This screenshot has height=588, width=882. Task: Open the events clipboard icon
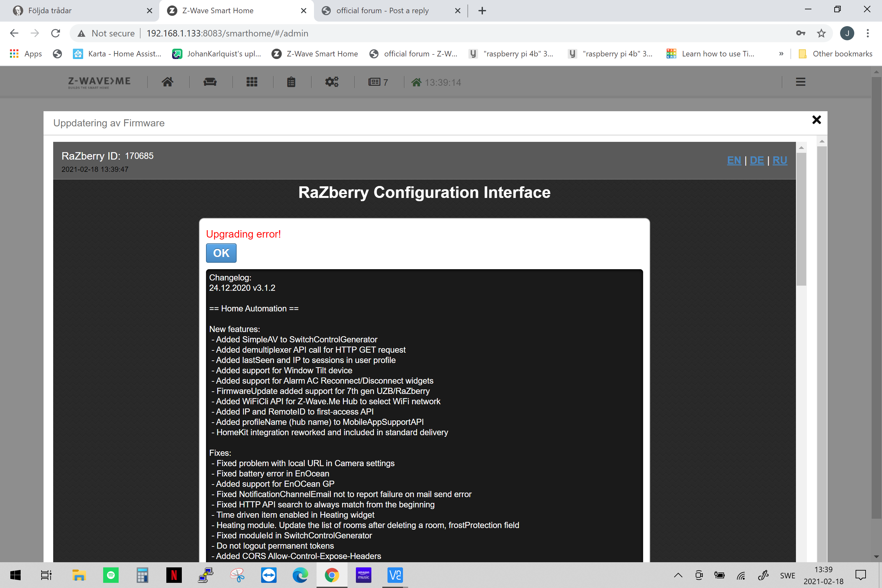click(291, 82)
